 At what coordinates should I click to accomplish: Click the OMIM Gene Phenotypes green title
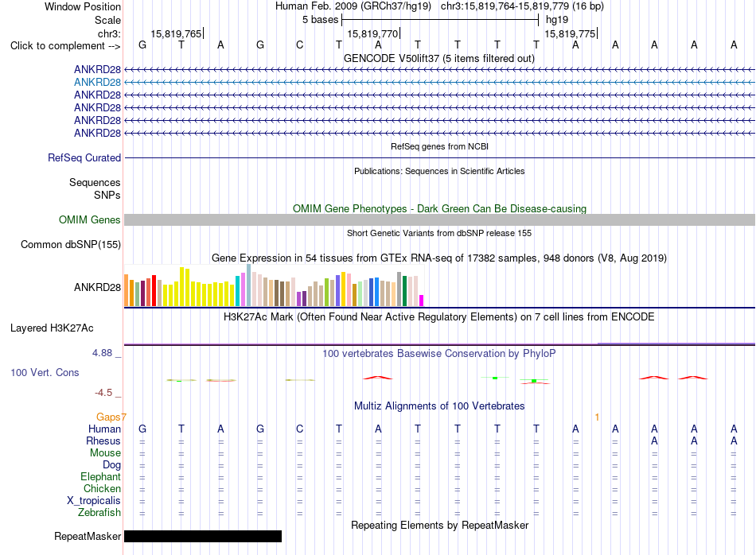(440, 208)
